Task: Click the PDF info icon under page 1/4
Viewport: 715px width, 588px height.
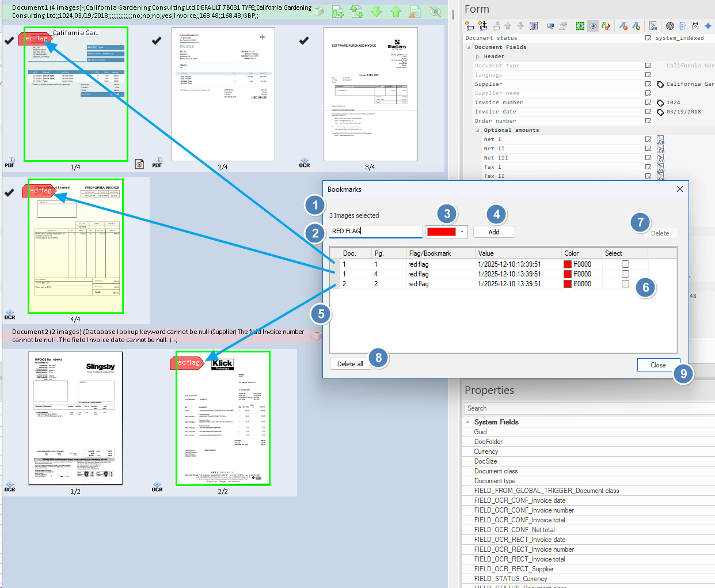Action: pyautogui.click(x=10, y=162)
